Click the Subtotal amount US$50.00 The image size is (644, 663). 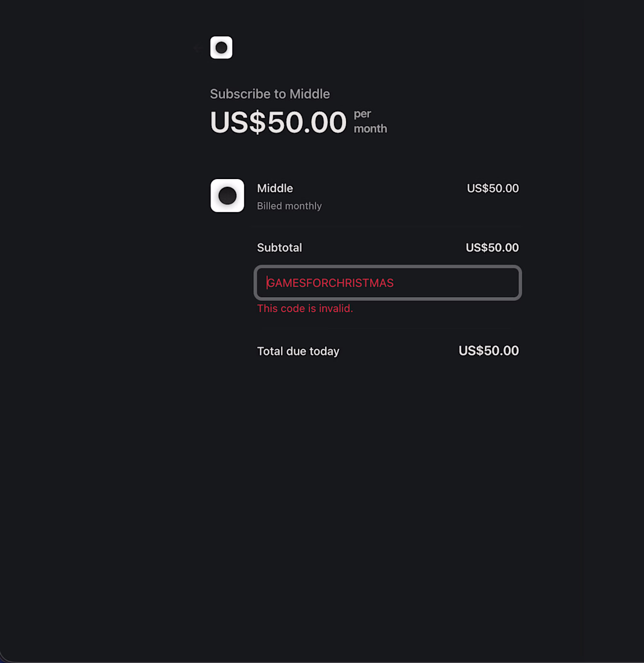[x=491, y=248]
